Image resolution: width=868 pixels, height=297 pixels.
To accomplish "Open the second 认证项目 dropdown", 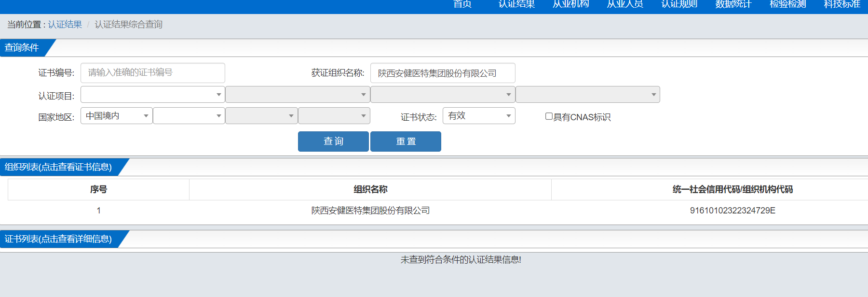I will (298, 95).
